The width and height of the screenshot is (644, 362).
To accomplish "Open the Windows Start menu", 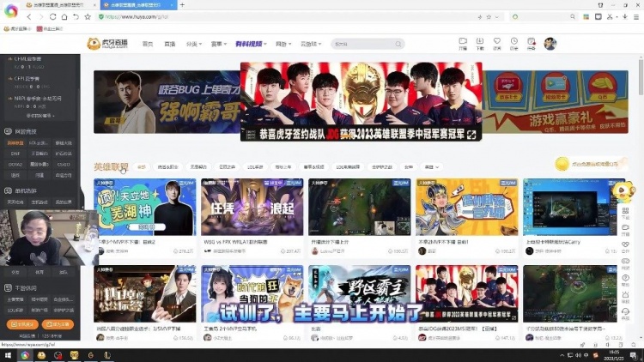I will coord(8,355).
